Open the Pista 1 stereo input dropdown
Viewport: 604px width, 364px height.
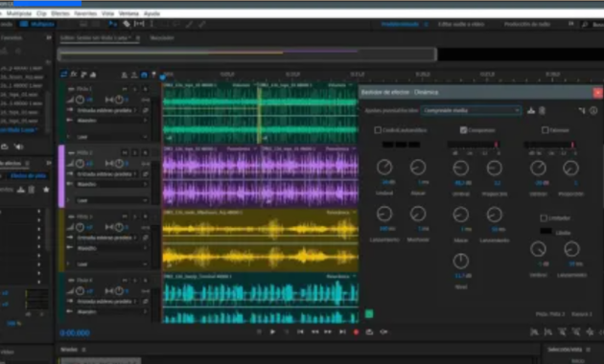click(x=107, y=110)
